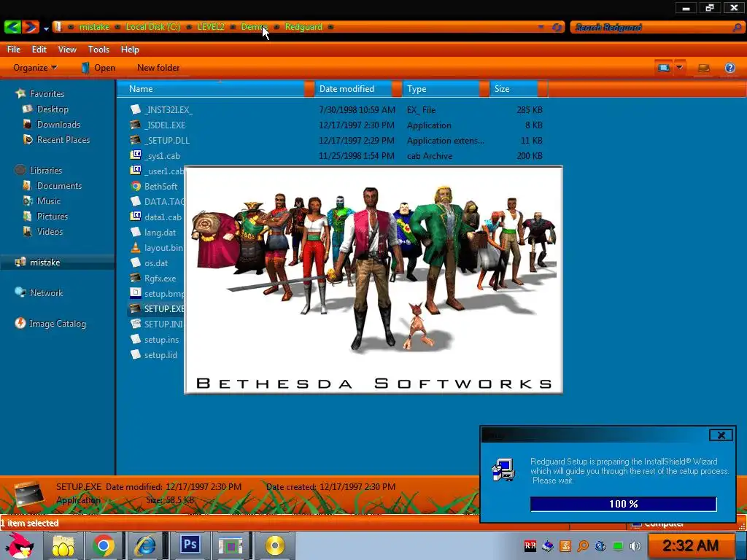Image resolution: width=747 pixels, height=560 pixels.
Task: Open the Videos library
Action: 50,231
